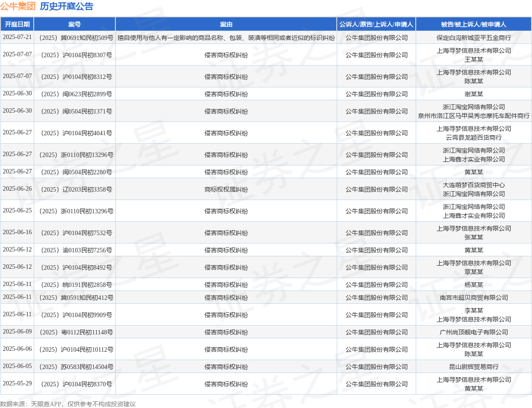This screenshot has width=532, height=408.
Task: Click the date 2025-07-21
Action: point(17,37)
